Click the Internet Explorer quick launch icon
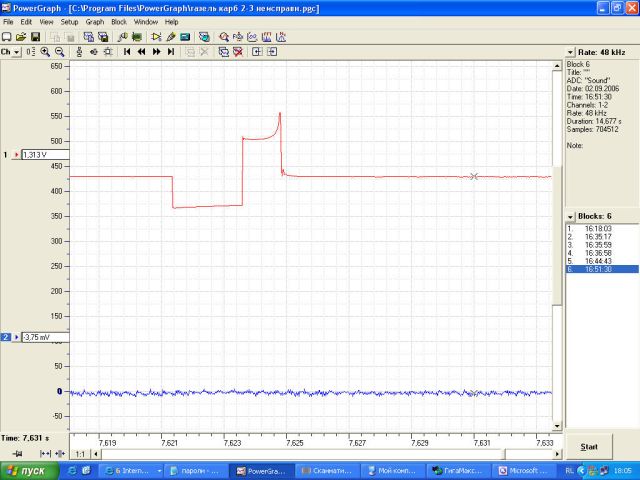Viewport: 640px width, 480px height. (x=72, y=471)
